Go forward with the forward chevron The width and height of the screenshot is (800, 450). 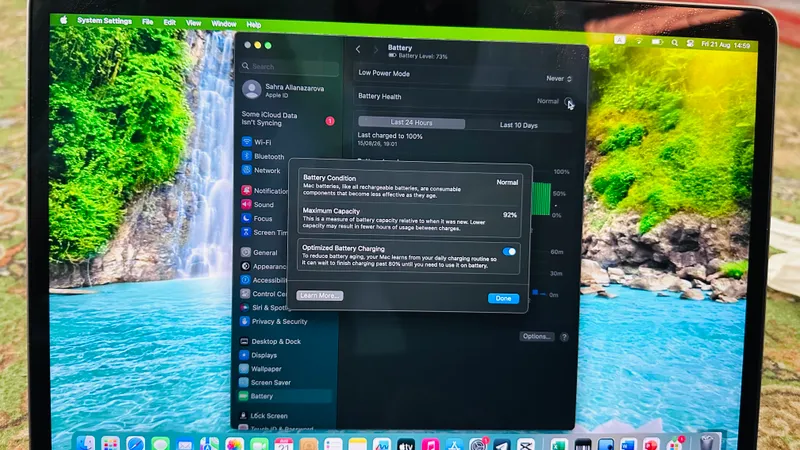(x=376, y=50)
